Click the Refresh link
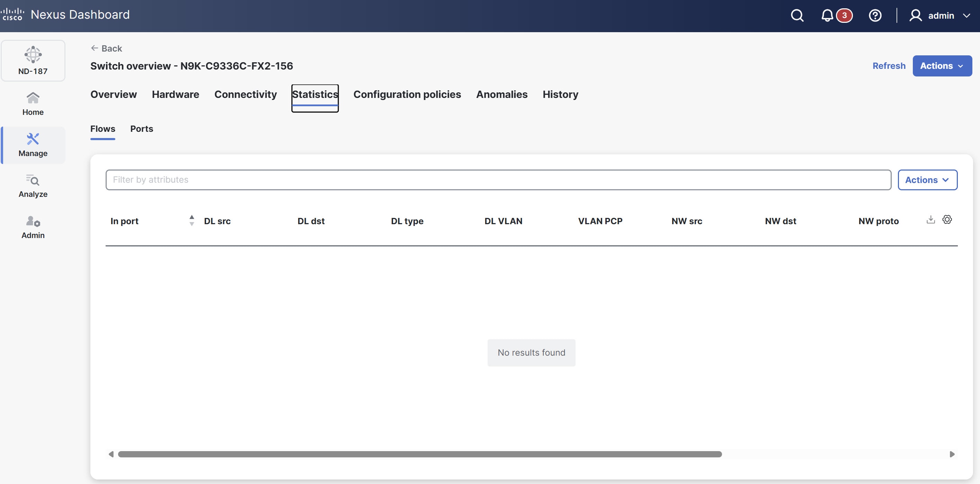This screenshot has height=484, width=980. click(889, 66)
